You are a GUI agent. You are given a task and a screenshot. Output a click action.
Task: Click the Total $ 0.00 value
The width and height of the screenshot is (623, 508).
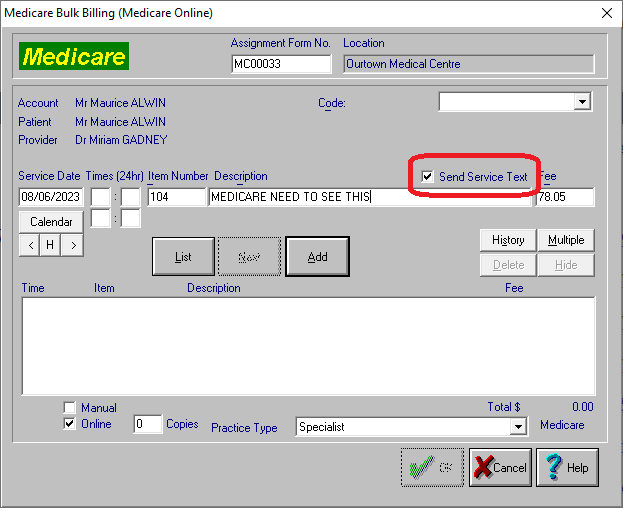[582, 407]
